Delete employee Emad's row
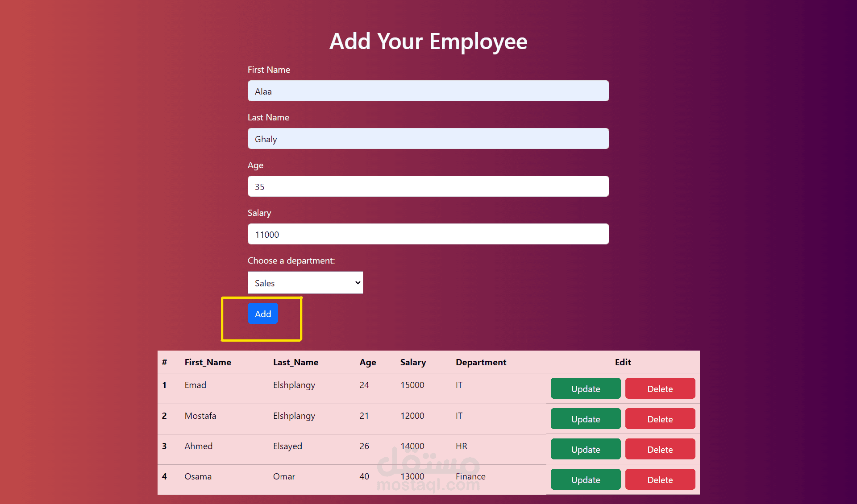857x504 pixels. (660, 388)
